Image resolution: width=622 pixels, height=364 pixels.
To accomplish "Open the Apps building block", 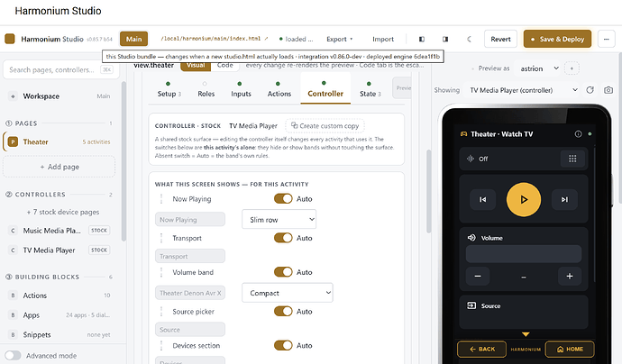I will coord(59,315).
